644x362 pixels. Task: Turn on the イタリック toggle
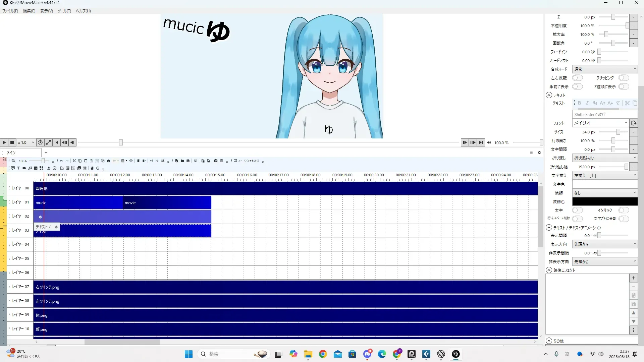[624, 210]
